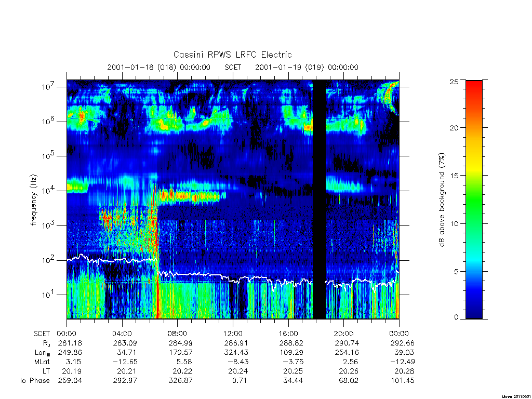Image resolution: width=532 pixels, height=399 pixels.
Task: Click the RJ value 281.18
Action: tap(70, 343)
